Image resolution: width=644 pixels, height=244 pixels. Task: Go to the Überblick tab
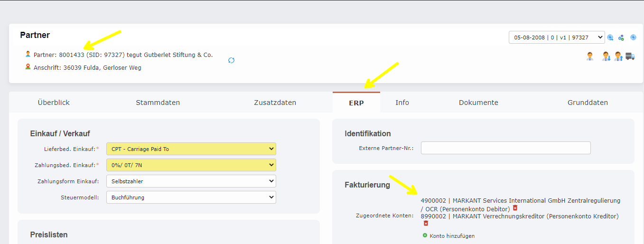tap(54, 103)
